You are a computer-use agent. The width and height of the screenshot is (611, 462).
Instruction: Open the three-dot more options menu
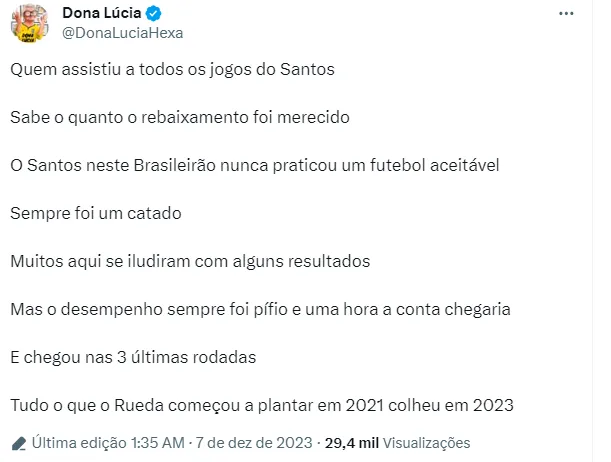[568, 14]
